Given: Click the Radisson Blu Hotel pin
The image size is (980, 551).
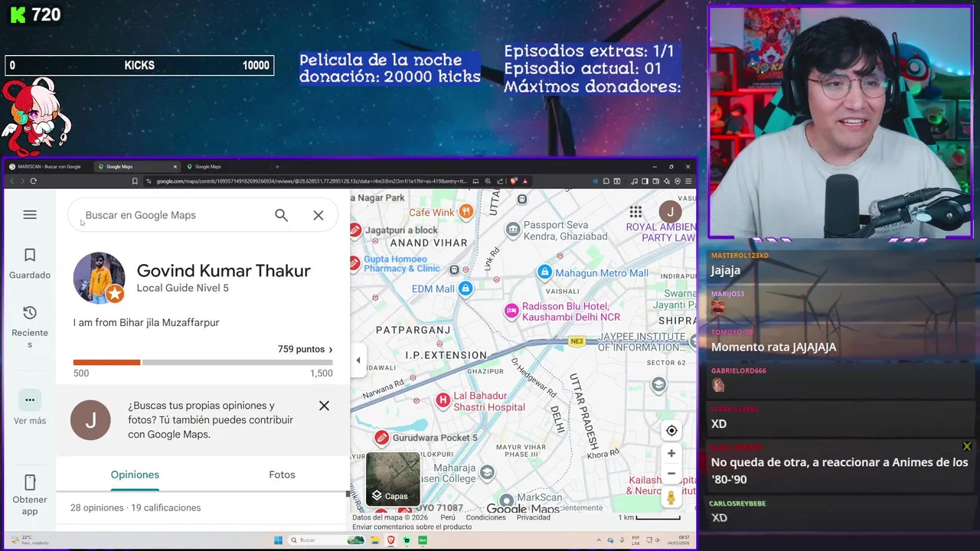Looking at the screenshot, I should (x=511, y=311).
